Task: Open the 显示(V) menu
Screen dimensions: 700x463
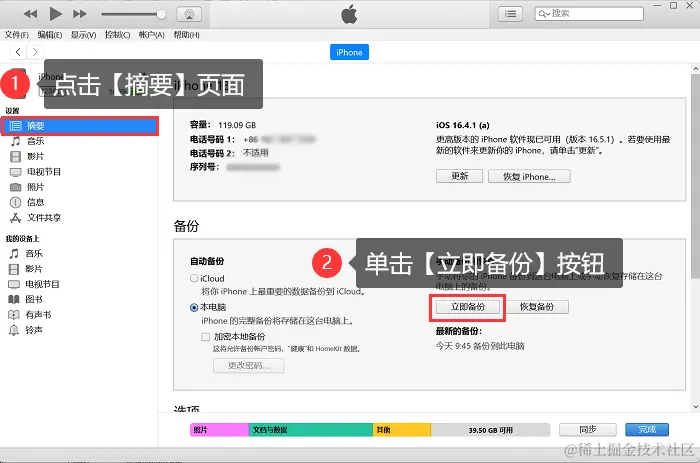Action: (83, 35)
